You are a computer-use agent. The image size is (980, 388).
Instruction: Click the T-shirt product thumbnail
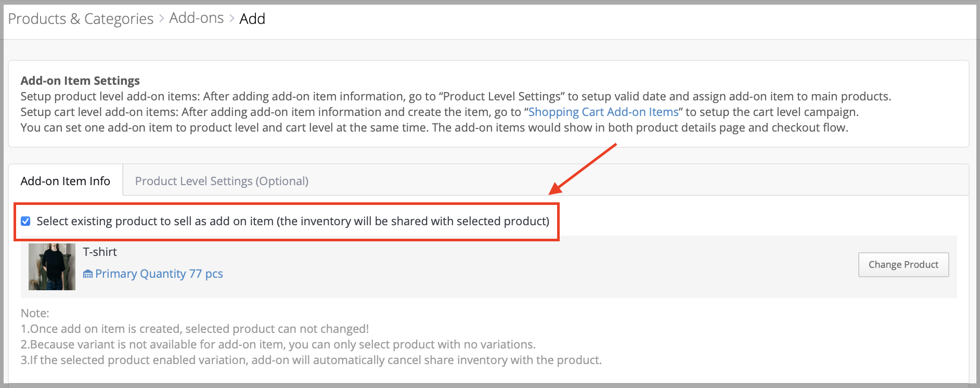(x=52, y=267)
